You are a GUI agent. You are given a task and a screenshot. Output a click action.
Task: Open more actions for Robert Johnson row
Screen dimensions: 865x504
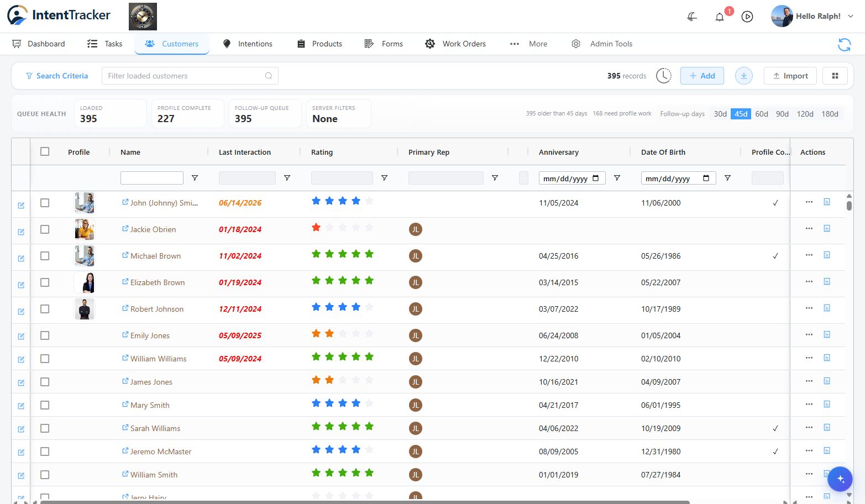(809, 308)
